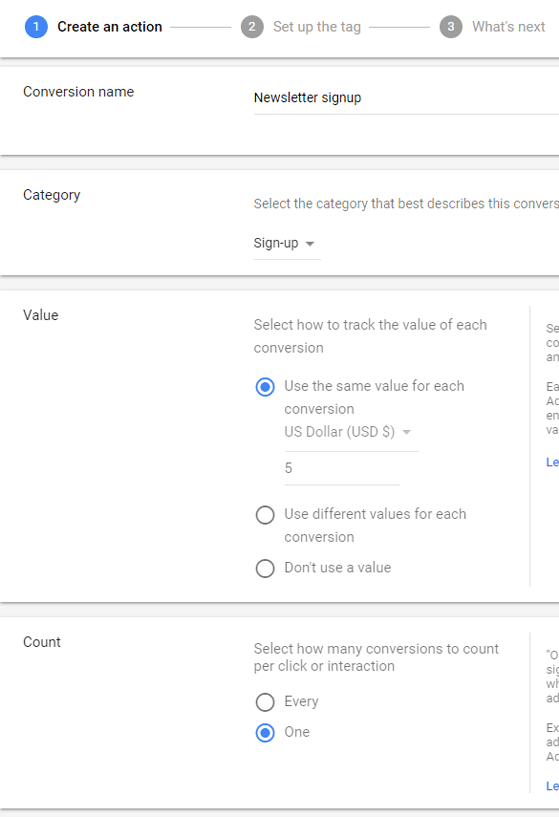
Task: Open the Learn more link in Value section
Action: [552, 462]
